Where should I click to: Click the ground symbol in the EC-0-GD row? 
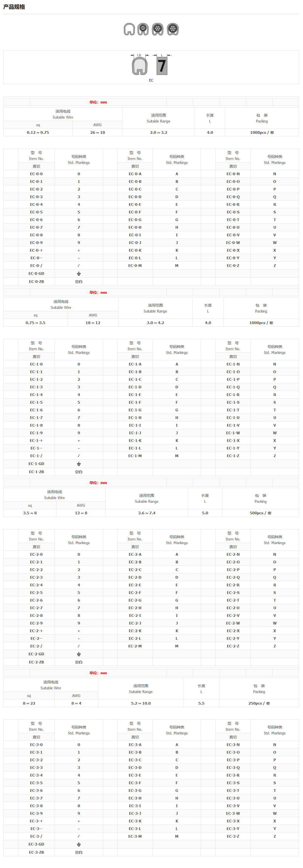coord(79,274)
